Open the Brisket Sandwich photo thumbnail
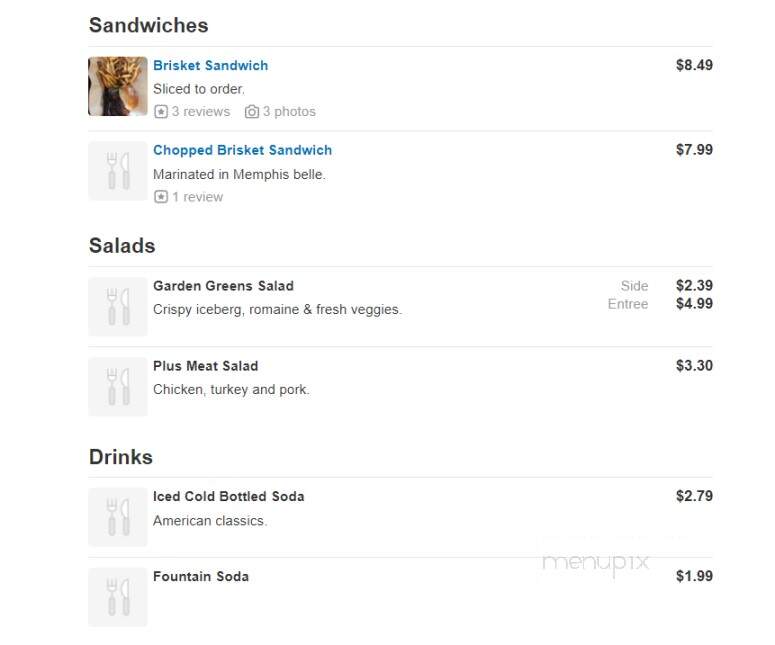Viewport: 775px width, 645px height. [118, 86]
